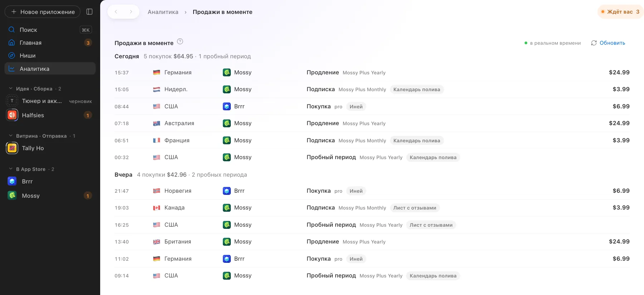Image resolution: width=644 pixels, height=295 pixels.
Task: Go forward with the right arrow
Action: pos(131,12)
